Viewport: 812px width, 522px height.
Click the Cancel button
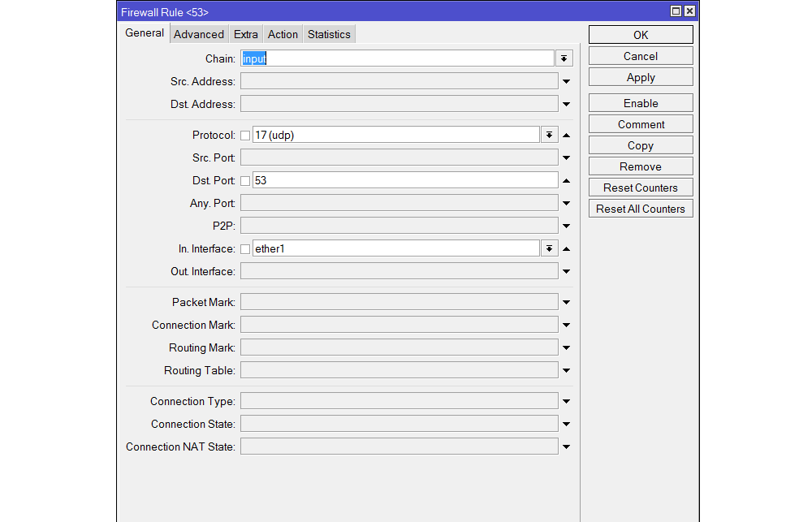(641, 56)
